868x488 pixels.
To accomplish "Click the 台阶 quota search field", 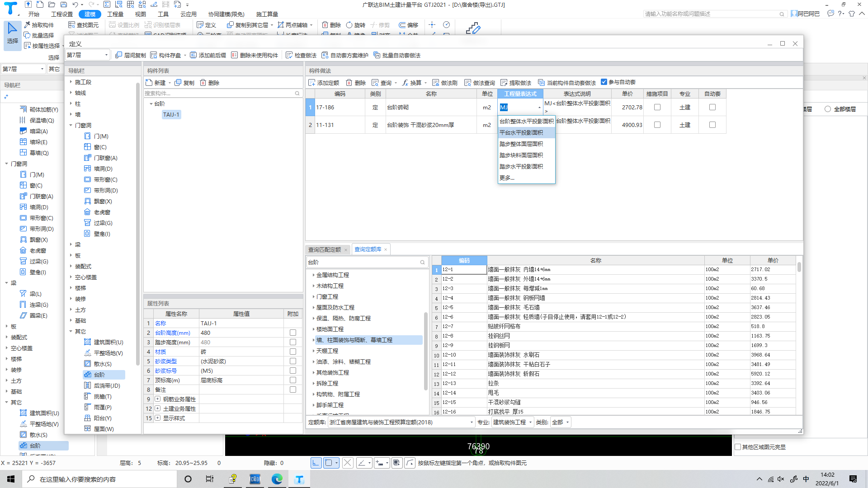I will coord(367,262).
